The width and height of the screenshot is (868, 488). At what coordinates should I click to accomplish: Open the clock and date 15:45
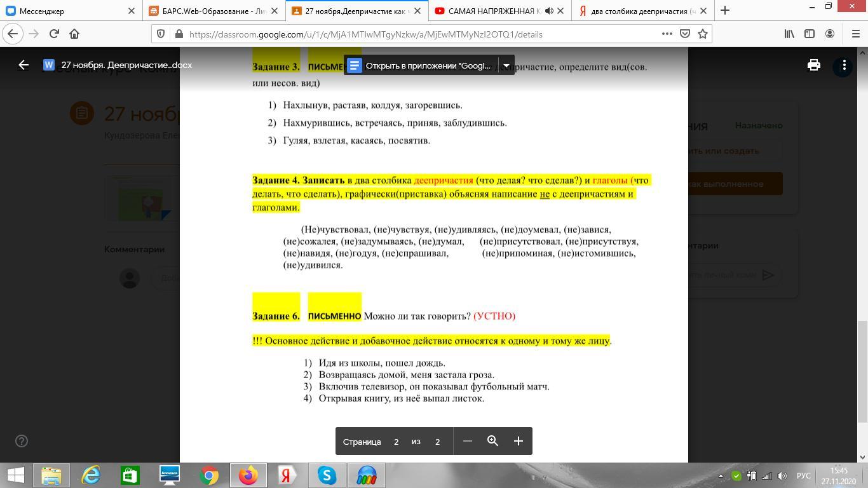click(839, 476)
